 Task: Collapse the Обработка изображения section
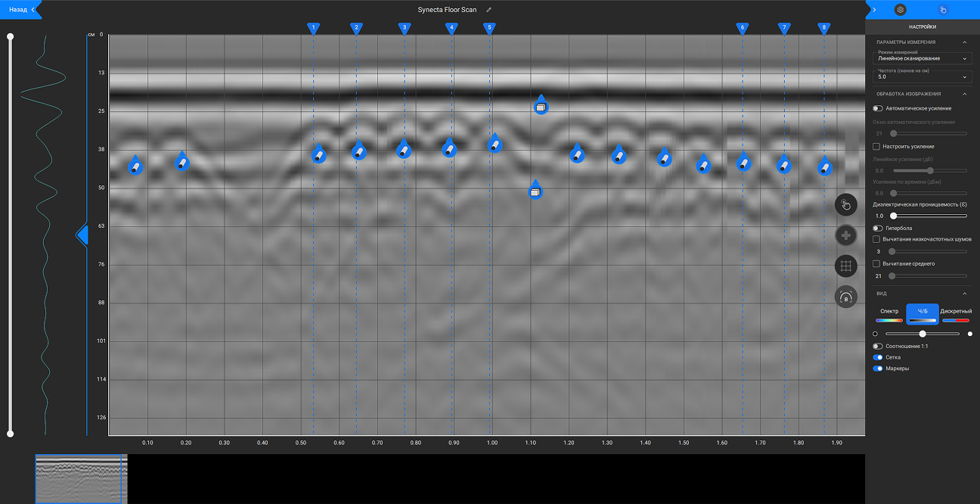pos(965,94)
